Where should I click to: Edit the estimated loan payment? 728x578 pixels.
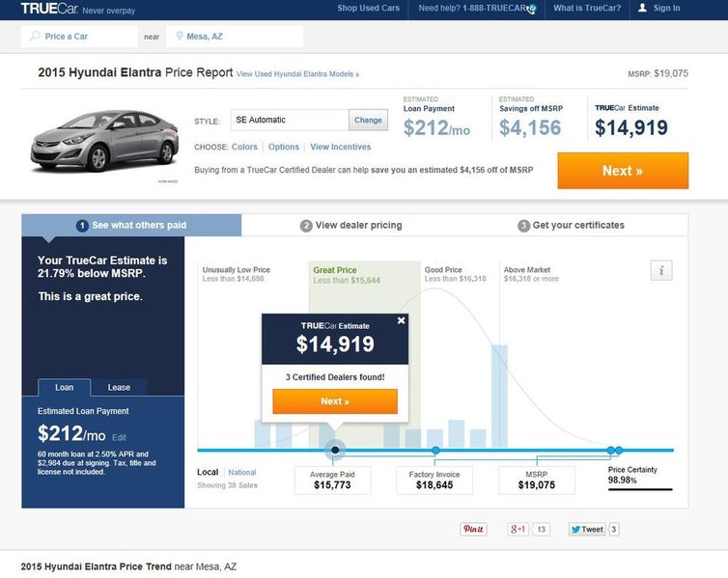[119, 437]
